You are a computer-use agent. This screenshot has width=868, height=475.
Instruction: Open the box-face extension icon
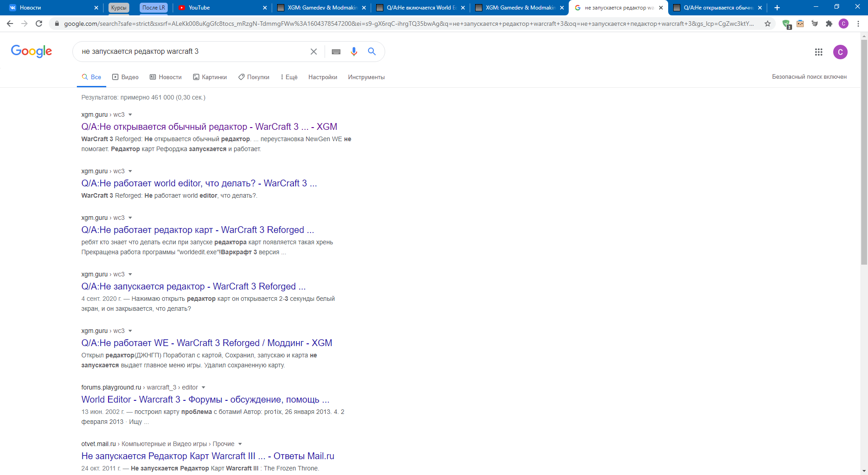coord(800,24)
